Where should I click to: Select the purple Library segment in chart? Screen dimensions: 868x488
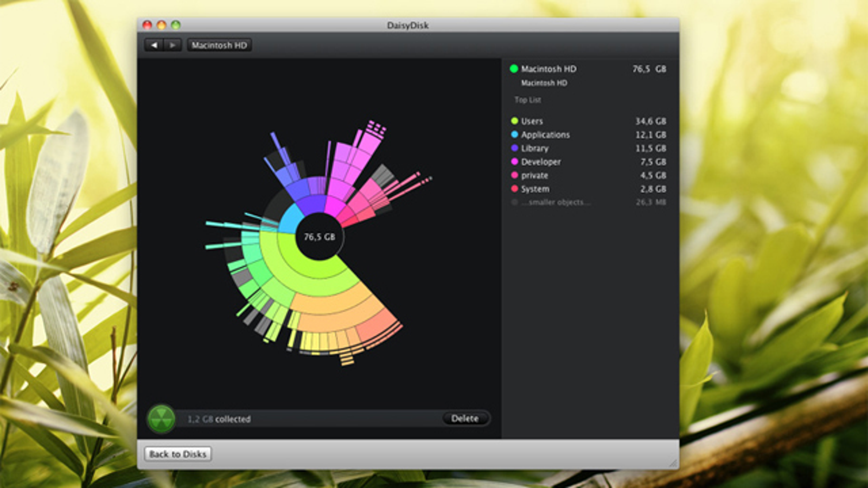pos(311,205)
